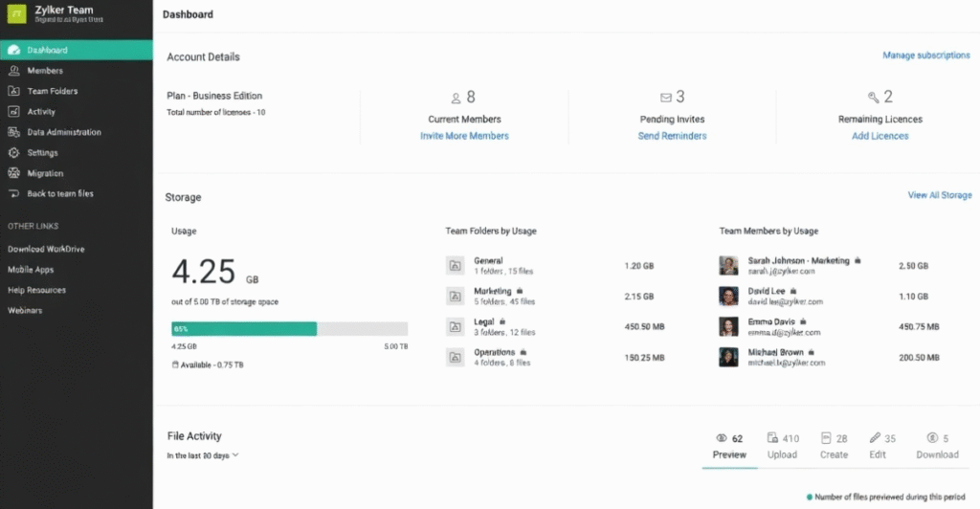Click Invite More Members link
Viewport: 980px width, 509px height.
point(464,136)
